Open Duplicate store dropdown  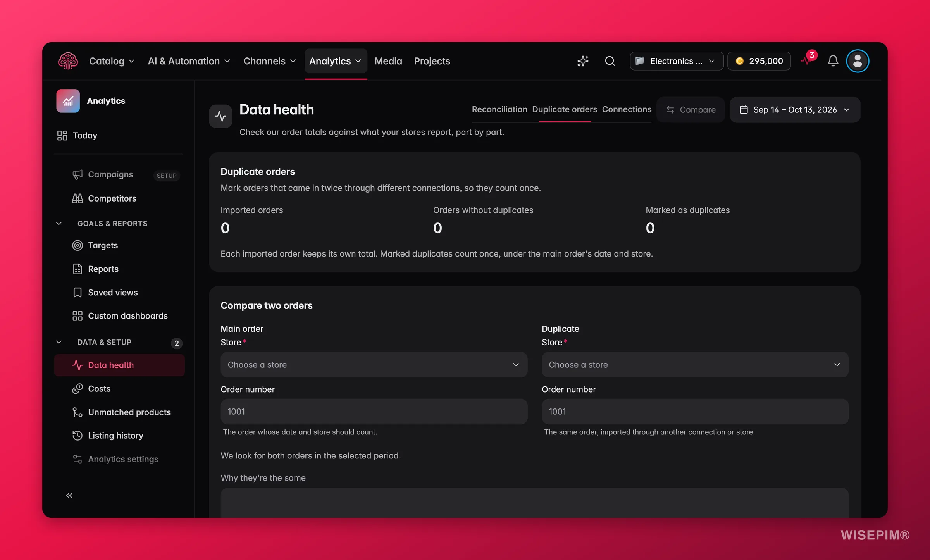695,365
